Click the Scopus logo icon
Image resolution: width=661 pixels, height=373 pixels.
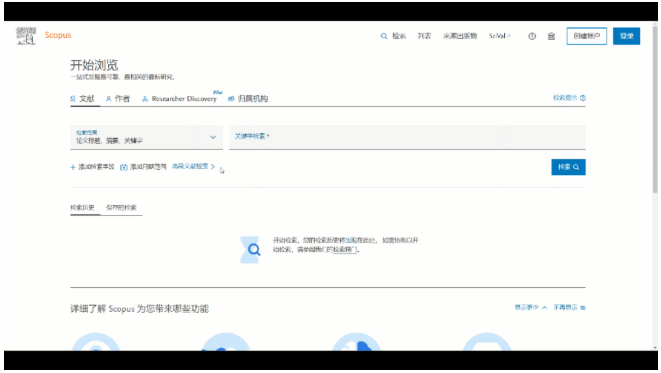[26, 36]
